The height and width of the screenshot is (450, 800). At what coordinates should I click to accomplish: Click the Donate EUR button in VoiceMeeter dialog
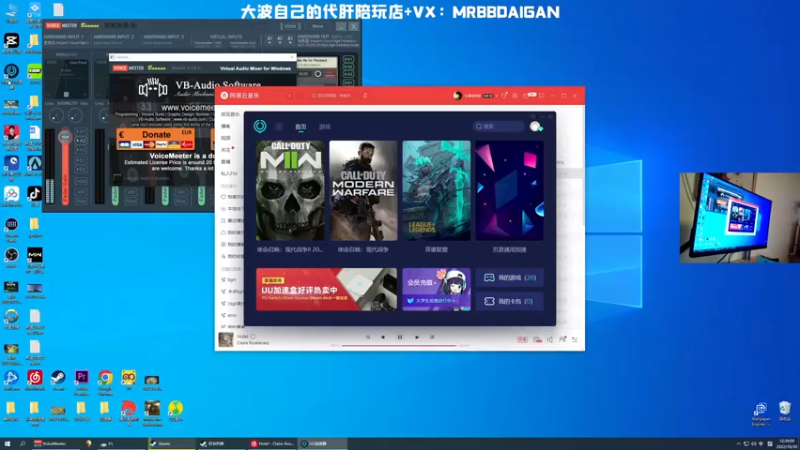click(x=155, y=138)
